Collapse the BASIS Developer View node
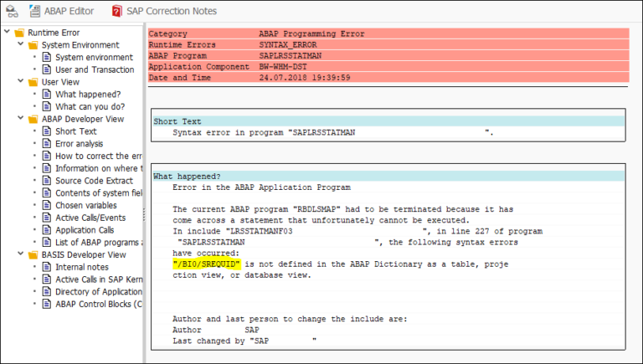The height and width of the screenshot is (364, 643). tap(20, 254)
